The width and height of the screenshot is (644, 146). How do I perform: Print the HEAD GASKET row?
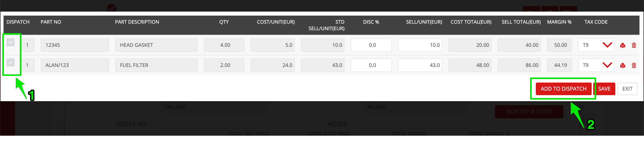[x=623, y=45]
